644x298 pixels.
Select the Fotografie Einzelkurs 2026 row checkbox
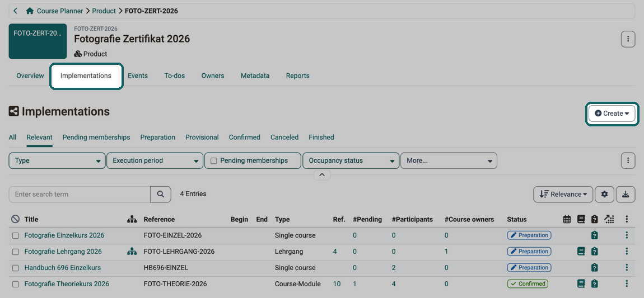[x=15, y=236]
